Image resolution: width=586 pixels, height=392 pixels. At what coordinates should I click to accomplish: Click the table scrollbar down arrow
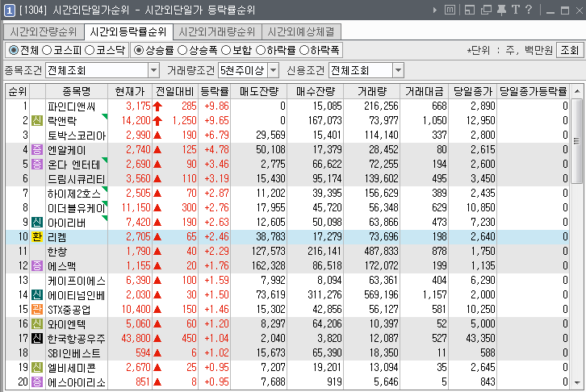pos(577,382)
